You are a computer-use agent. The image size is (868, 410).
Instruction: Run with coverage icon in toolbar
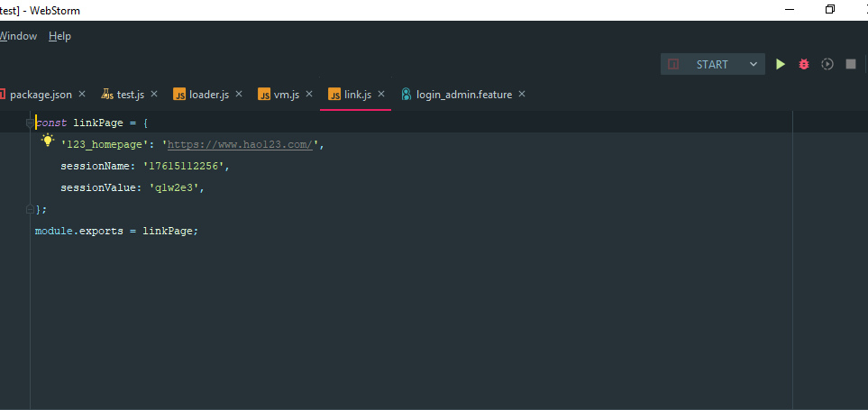tap(827, 64)
